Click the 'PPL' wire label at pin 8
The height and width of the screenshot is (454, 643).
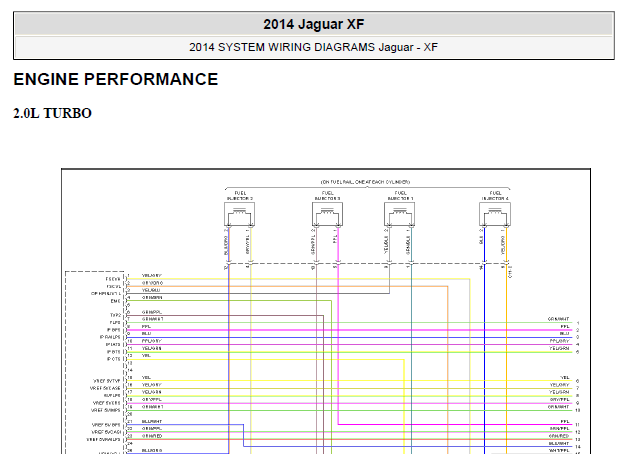coord(146,326)
